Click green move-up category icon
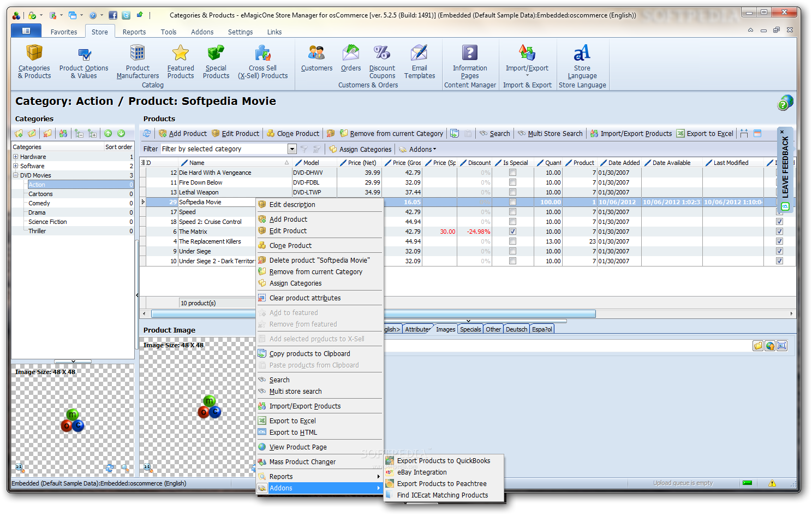The width and height of the screenshot is (812, 515). [108, 133]
